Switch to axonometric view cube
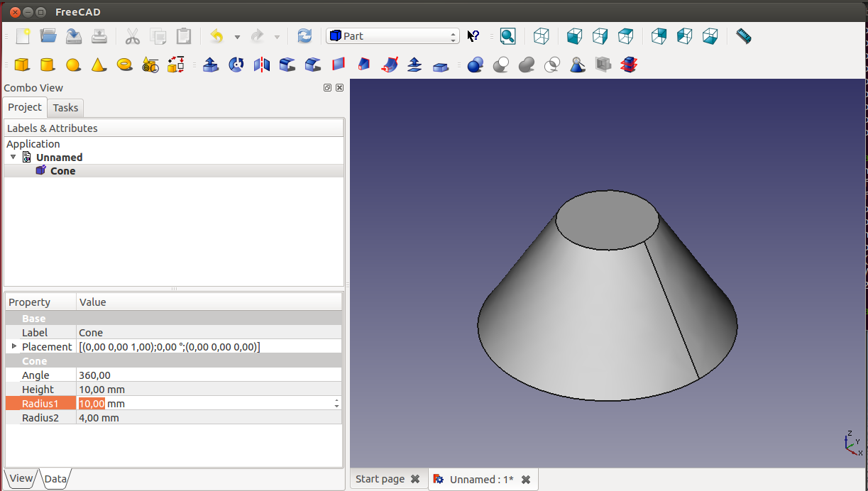868x491 pixels. 542,36
